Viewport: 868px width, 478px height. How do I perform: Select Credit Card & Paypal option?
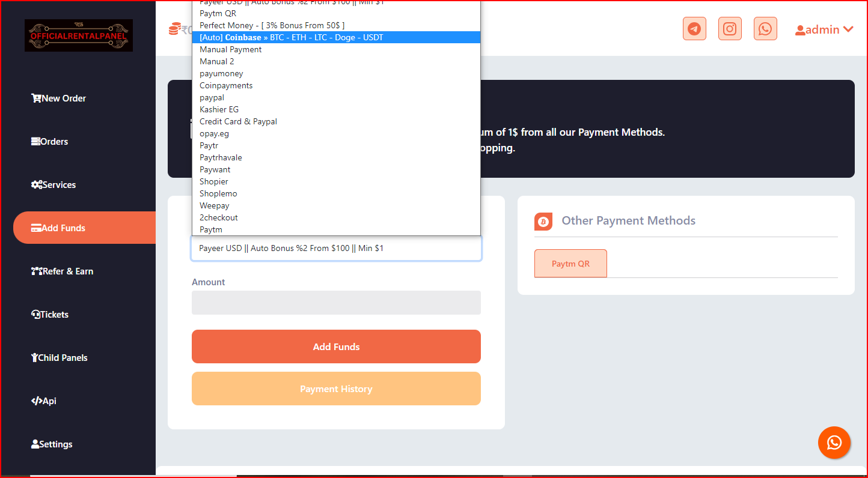point(238,121)
